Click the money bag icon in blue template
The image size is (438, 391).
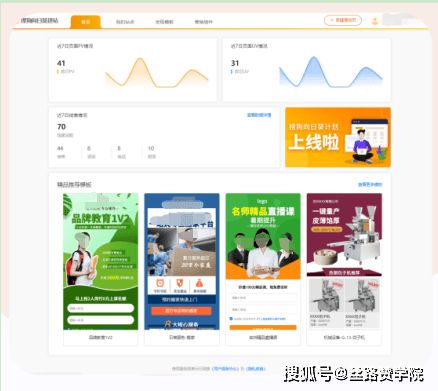199,283
